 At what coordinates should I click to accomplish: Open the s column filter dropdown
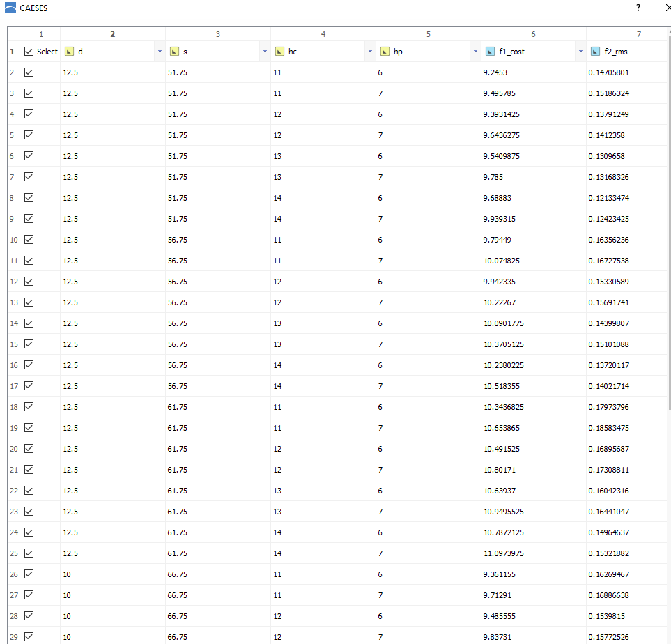coord(265,52)
